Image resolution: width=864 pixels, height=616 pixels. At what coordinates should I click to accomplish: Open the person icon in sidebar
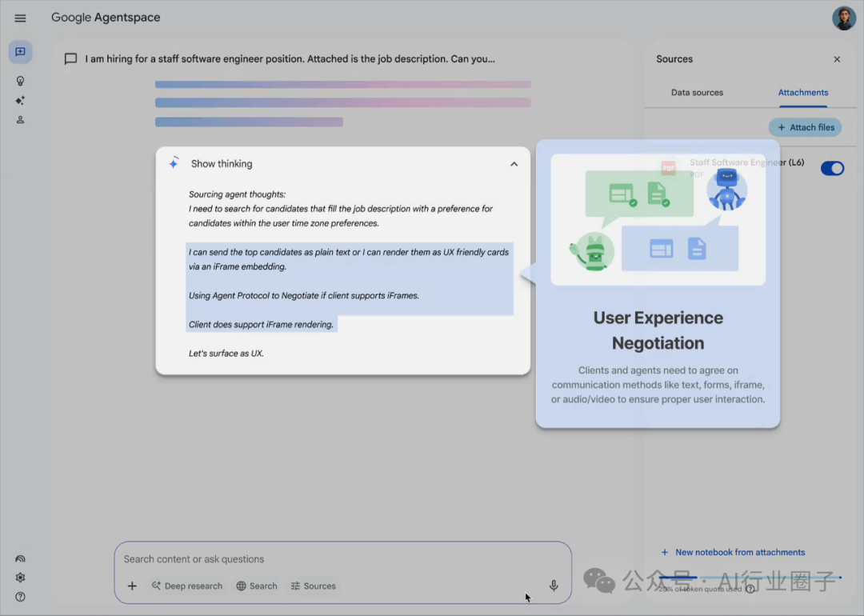[20, 119]
